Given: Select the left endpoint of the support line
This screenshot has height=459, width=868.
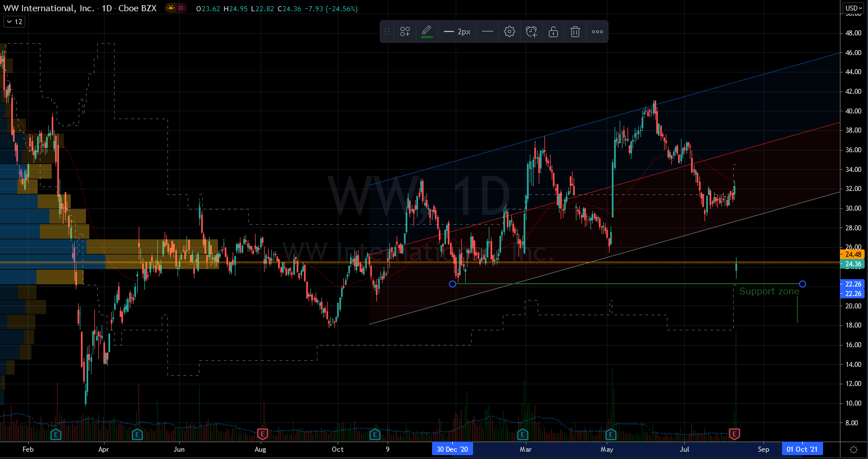Looking at the screenshot, I should [453, 284].
